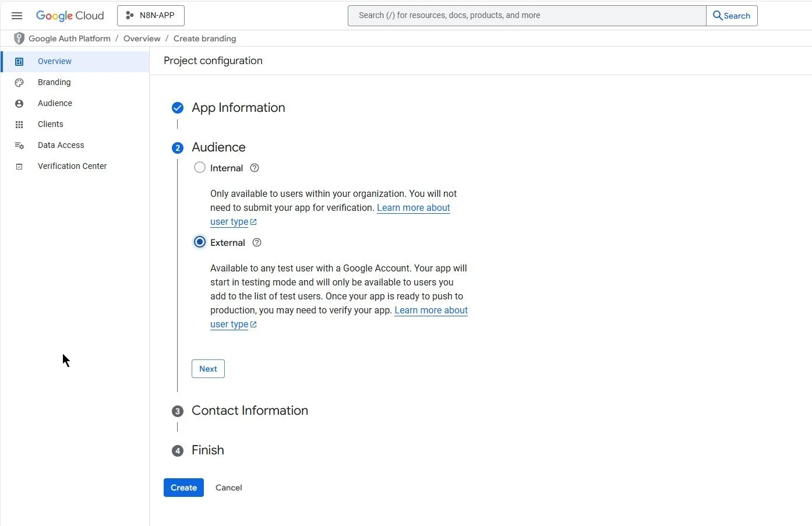Click the Overview breadcrumb link
The image size is (812, 526).
click(x=142, y=38)
